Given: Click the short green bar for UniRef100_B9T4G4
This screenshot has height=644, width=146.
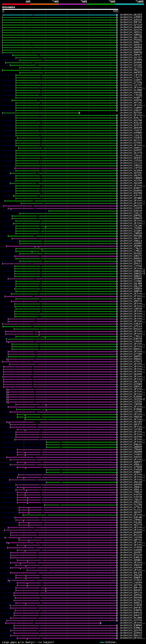Looking at the screenshot, I should coord(41,113).
